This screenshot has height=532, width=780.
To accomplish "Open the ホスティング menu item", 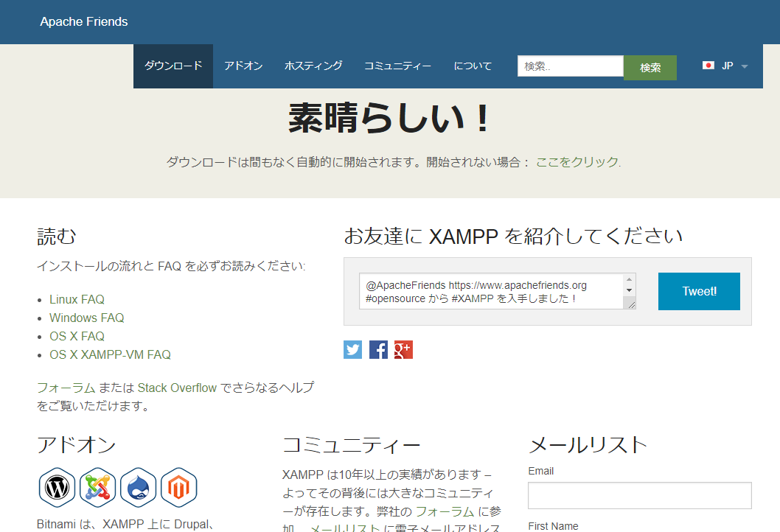I will (x=313, y=66).
